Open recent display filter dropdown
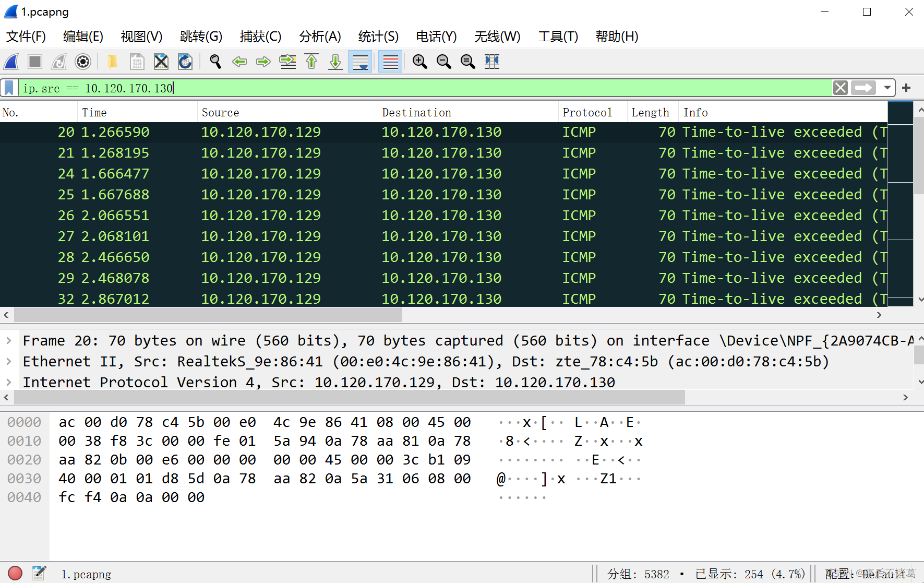 coord(887,88)
